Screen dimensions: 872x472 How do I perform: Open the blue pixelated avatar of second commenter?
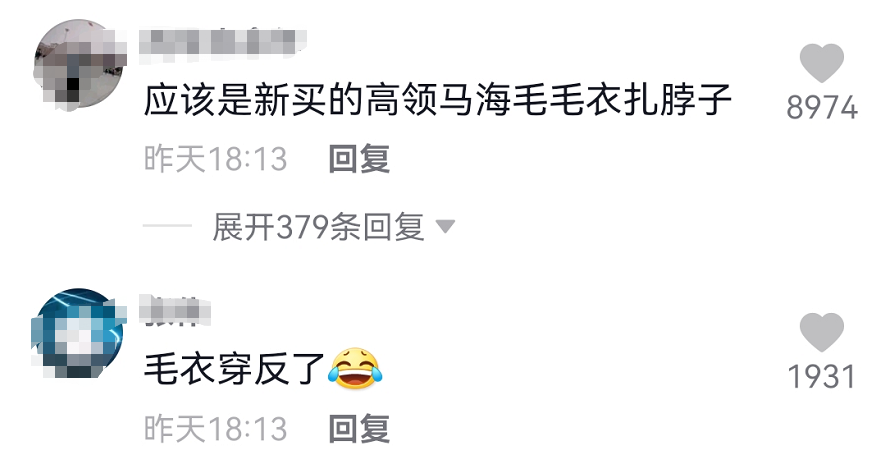[x=77, y=333]
